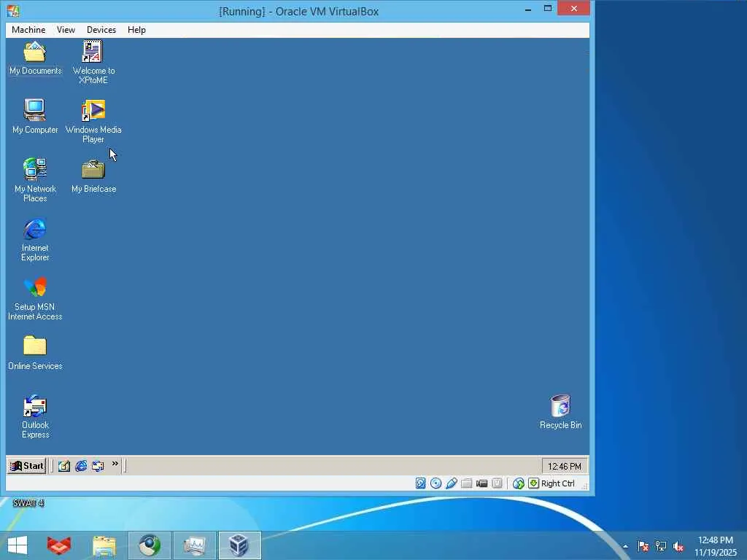Select the My Documents desktop icon
Image resolution: width=747 pixels, height=560 pixels.
tap(35, 58)
